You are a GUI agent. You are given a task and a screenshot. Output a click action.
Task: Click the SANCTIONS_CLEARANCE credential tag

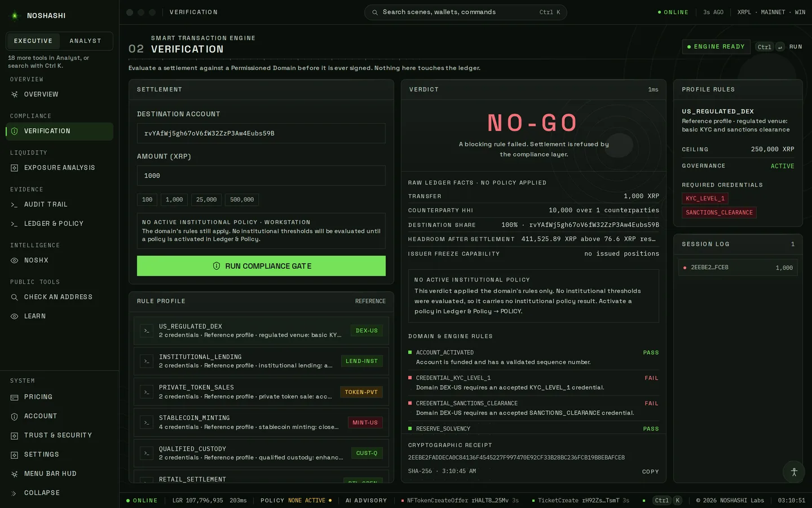tap(719, 213)
